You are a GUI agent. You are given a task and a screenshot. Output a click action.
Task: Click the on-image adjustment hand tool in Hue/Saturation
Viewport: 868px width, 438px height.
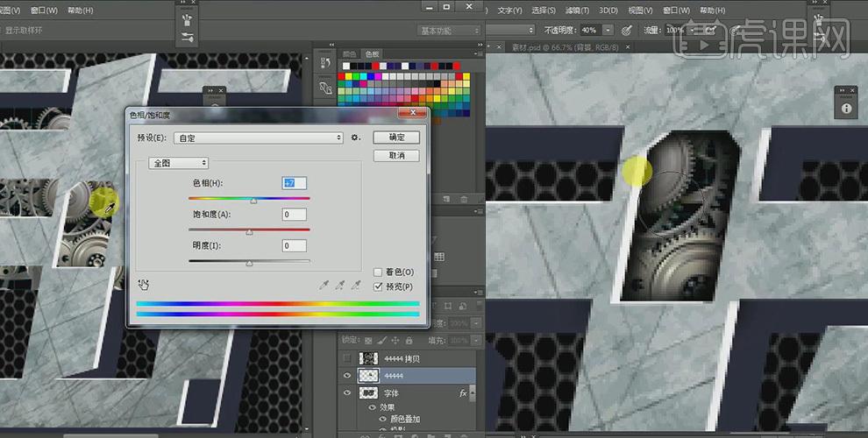[144, 285]
